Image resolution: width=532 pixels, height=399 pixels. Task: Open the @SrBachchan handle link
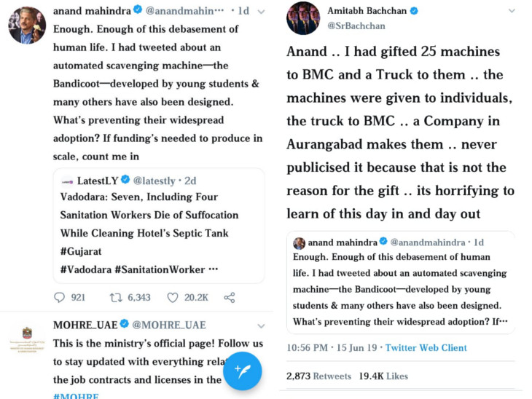356,26
